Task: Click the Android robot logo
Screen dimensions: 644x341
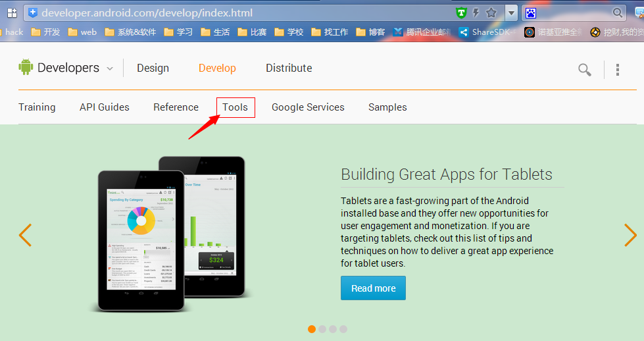Action: coord(26,67)
